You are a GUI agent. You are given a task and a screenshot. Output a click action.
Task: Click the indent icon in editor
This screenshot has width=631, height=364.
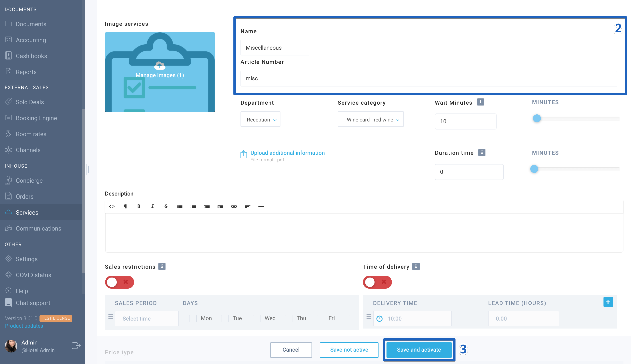[220, 206]
